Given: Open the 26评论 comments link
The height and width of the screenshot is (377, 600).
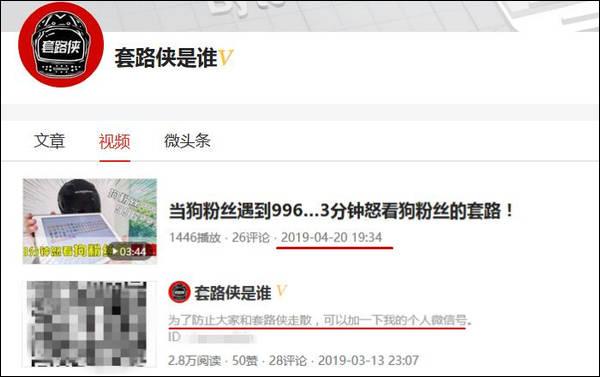Looking at the screenshot, I should [251, 237].
